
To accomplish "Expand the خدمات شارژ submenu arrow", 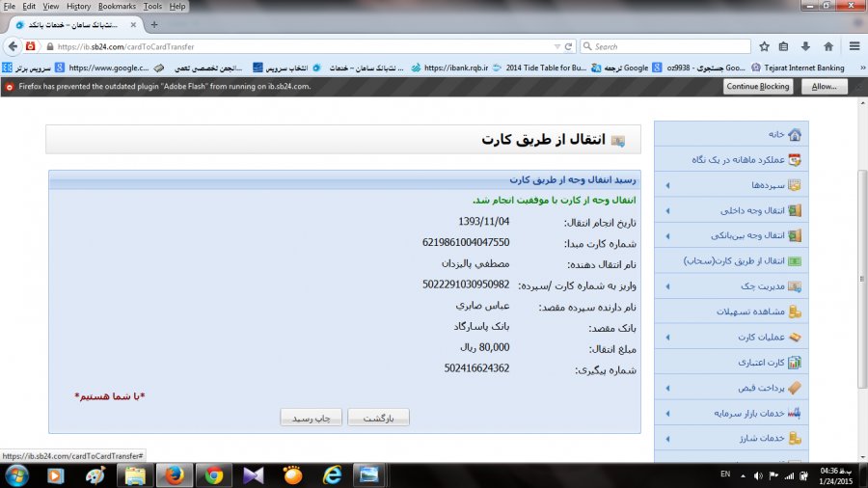I will click(667, 439).
